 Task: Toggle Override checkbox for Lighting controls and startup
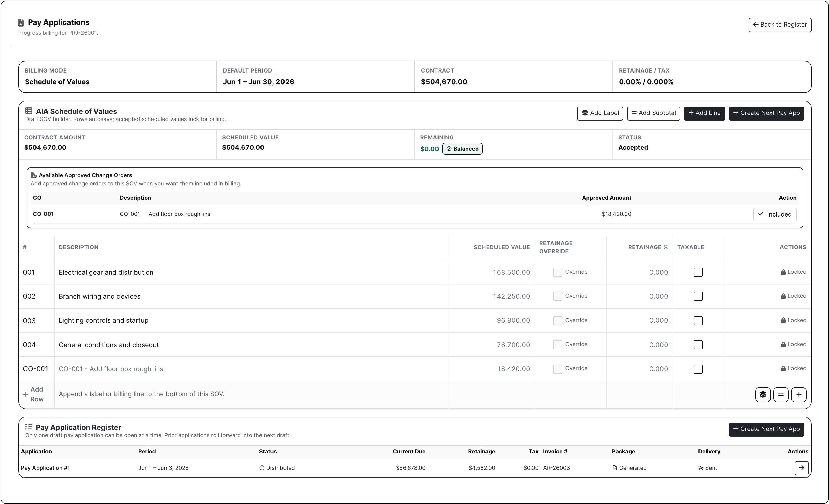558,321
